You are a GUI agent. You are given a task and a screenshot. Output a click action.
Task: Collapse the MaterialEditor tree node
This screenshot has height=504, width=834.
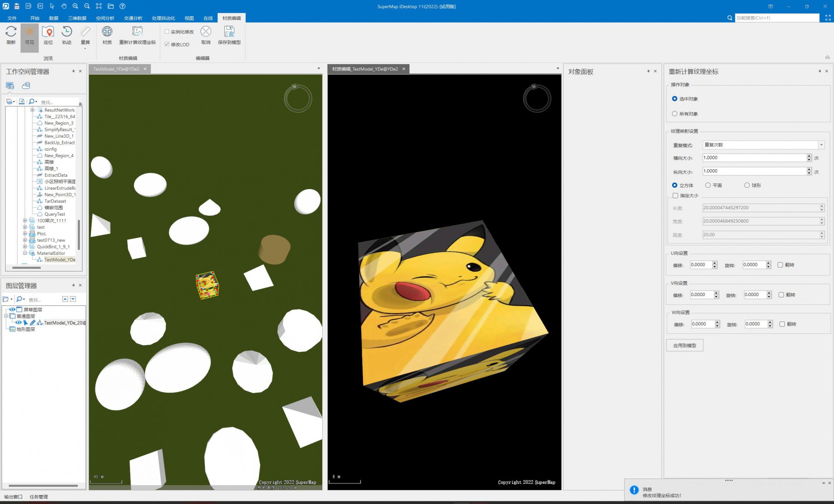click(25, 253)
